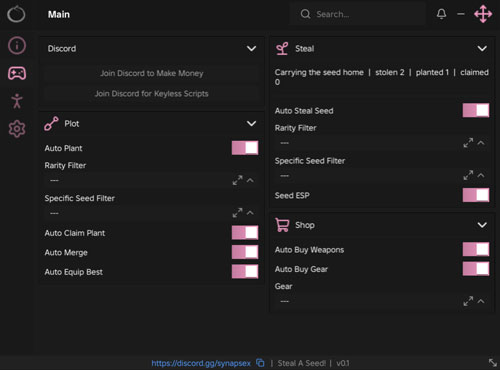
Task: Expand Gear list with arrows icon
Action: [468, 301]
